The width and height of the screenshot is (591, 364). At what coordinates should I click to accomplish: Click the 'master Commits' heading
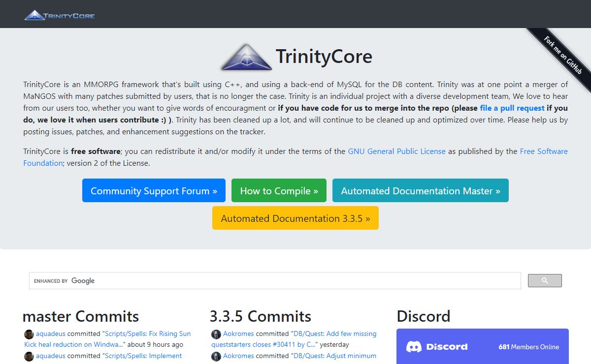[x=81, y=316]
